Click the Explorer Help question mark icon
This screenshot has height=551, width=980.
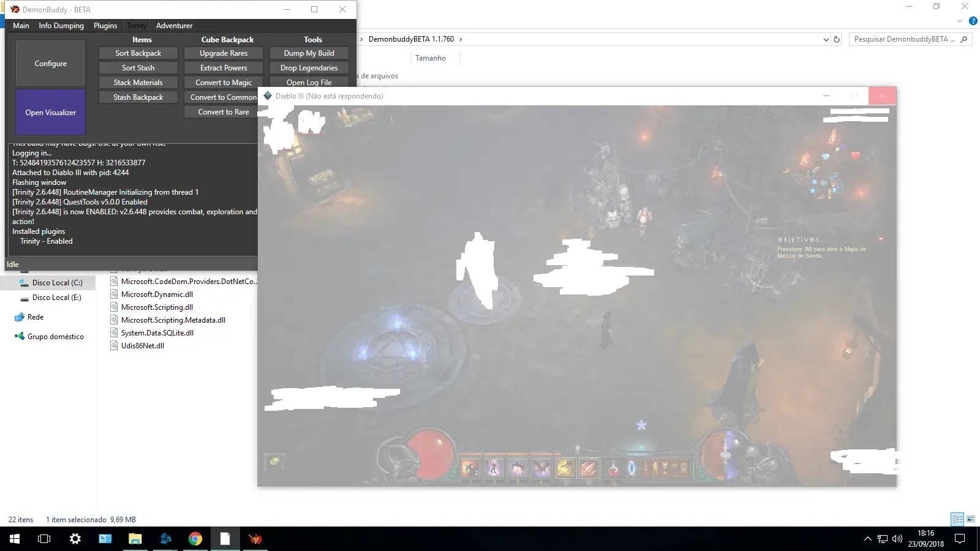(x=973, y=21)
